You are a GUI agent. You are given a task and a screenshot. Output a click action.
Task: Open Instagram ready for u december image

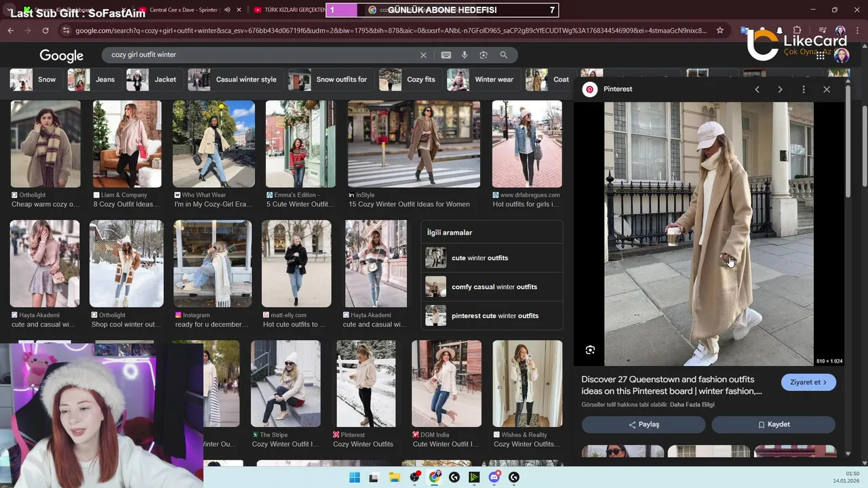pyautogui.click(x=213, y=264)
